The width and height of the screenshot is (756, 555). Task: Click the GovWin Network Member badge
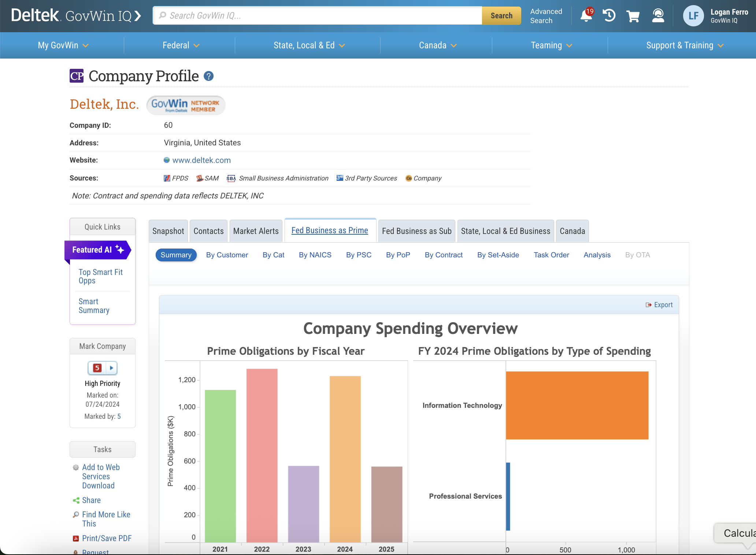(x=186, y=105)
